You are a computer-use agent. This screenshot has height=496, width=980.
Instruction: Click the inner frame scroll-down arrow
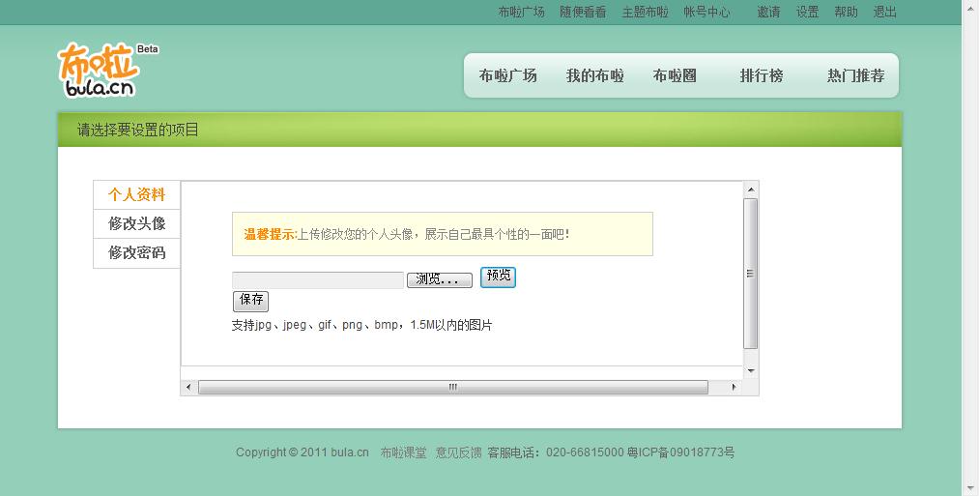751,371
